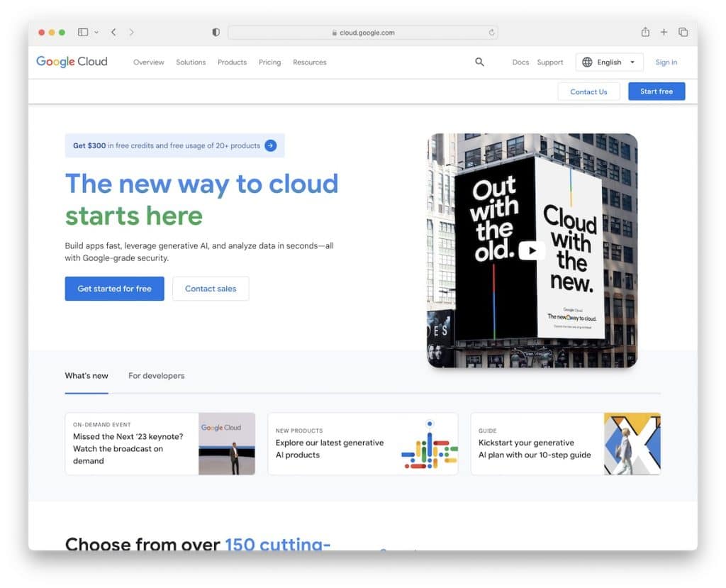Select the What's new tab
The width and height of the screenshot is (726, 588).
(x=86, y=376)
